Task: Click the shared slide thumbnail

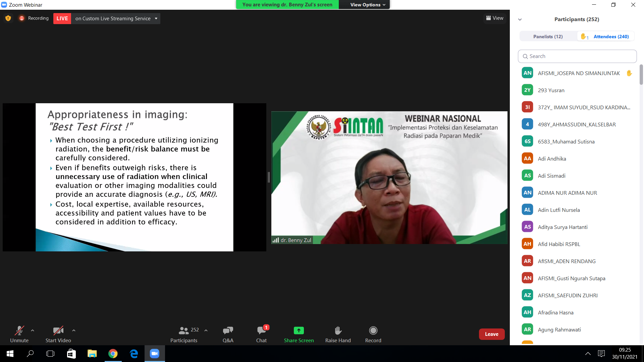Action: pos(135,177)
